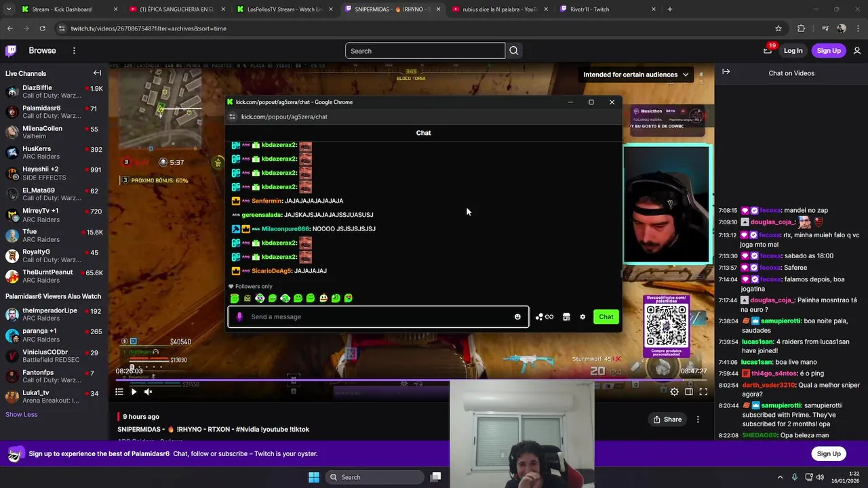
Task: Click the Twitch logo home icon
Action: coord(11,51)
